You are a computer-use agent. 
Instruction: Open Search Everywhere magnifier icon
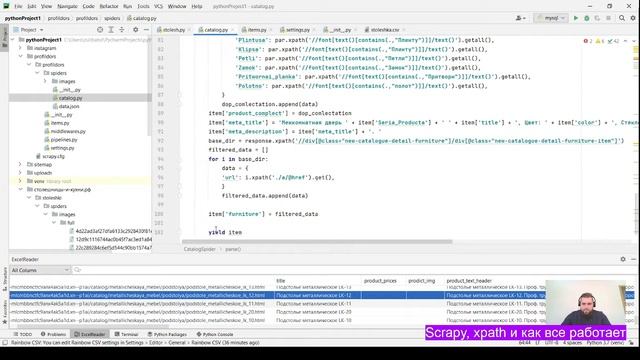click(622, 18)
